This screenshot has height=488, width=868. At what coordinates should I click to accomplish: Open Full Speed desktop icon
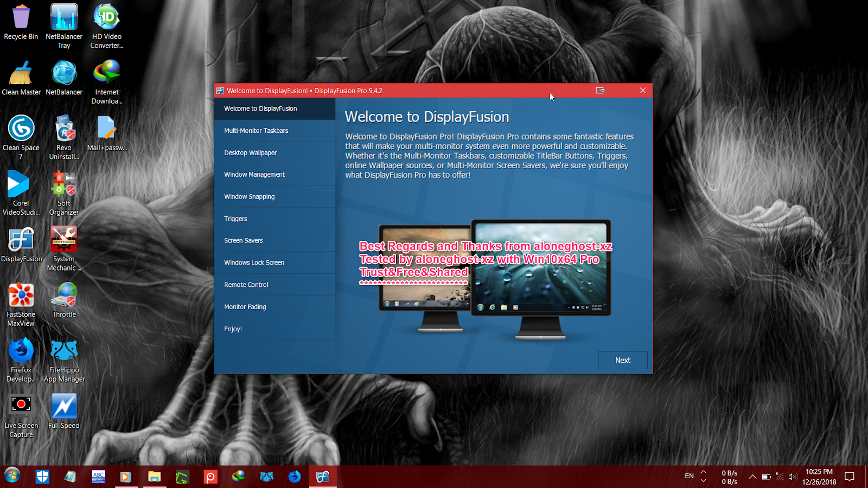click(x=64, y=411)
